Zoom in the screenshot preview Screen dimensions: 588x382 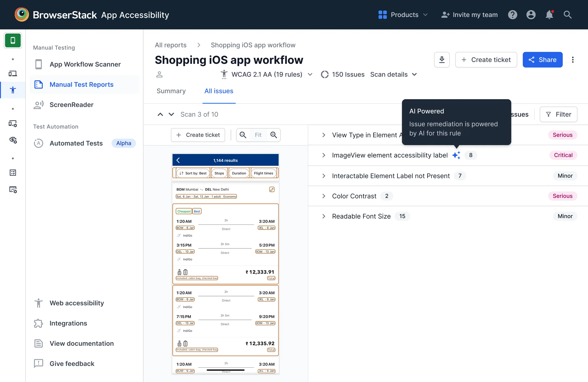click(274, 135)
